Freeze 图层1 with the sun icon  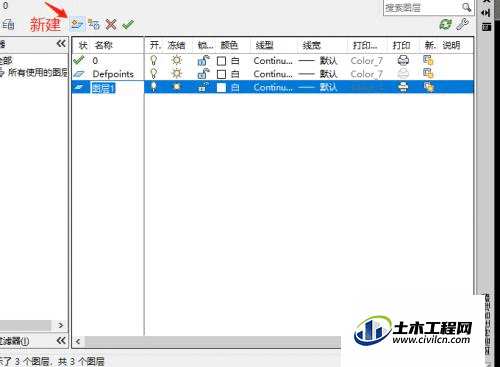pyautogui.click(x=177, y=87)
